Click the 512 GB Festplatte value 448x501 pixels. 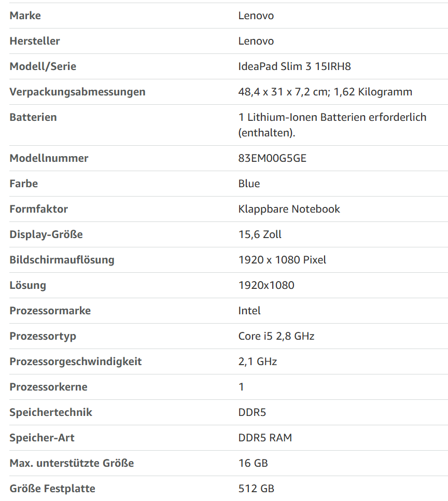[256, 489]
